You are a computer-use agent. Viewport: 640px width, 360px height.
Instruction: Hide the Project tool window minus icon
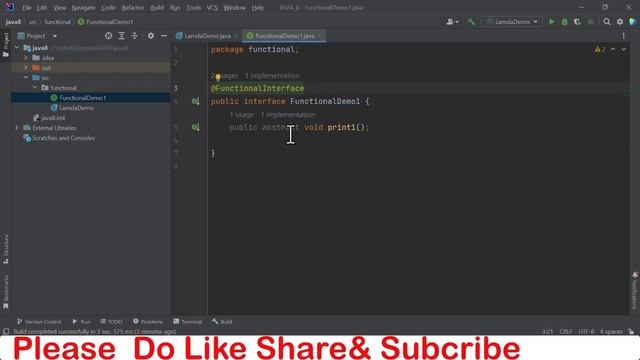coord(164,36)
